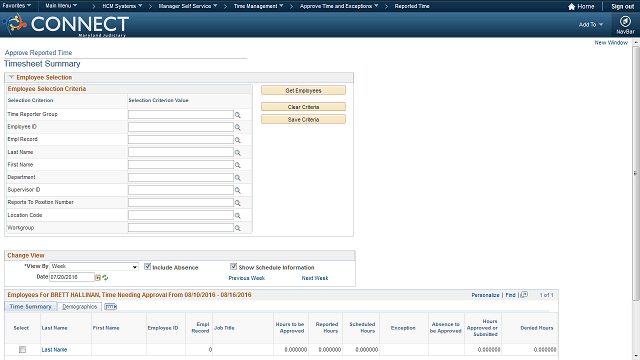Click the Get Employees button
640x360 pixels.
tap(303, 91)
